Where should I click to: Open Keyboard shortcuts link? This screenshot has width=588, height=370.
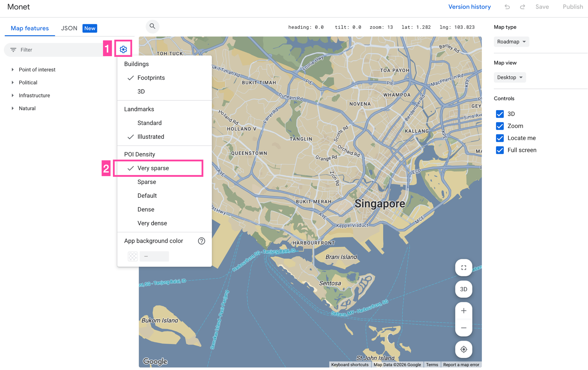pos(350,364)
